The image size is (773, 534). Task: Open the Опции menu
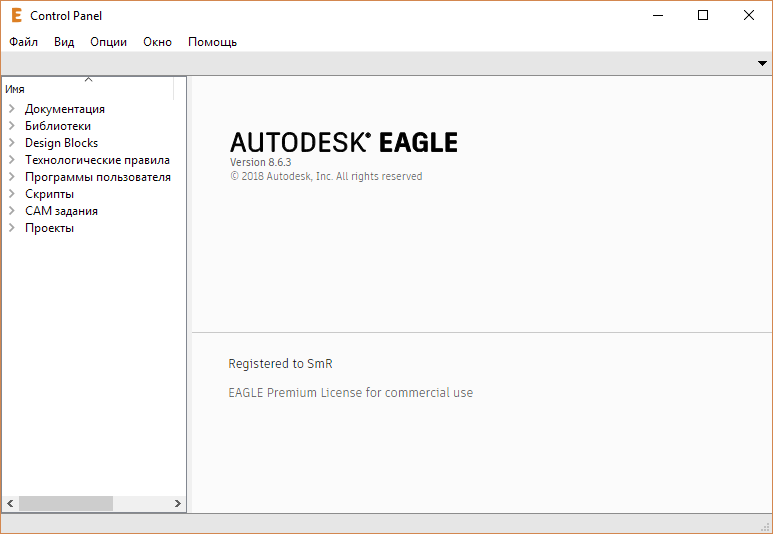(108, 42)
